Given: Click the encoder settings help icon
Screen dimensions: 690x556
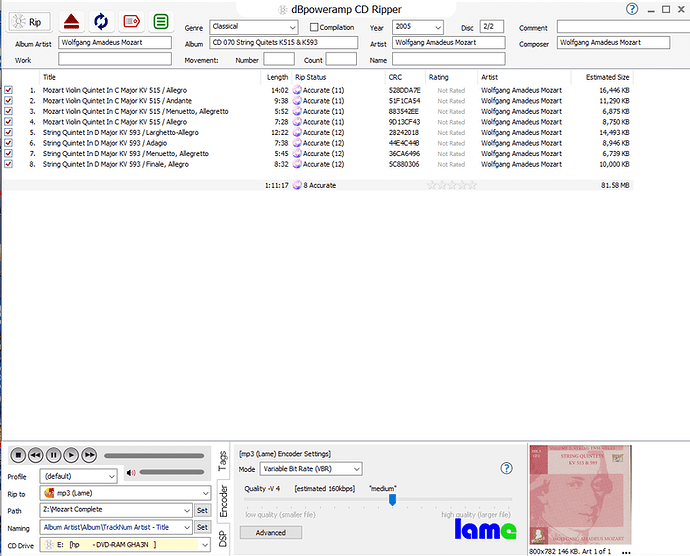Looking at the screenshot, I should click(506, 468).
